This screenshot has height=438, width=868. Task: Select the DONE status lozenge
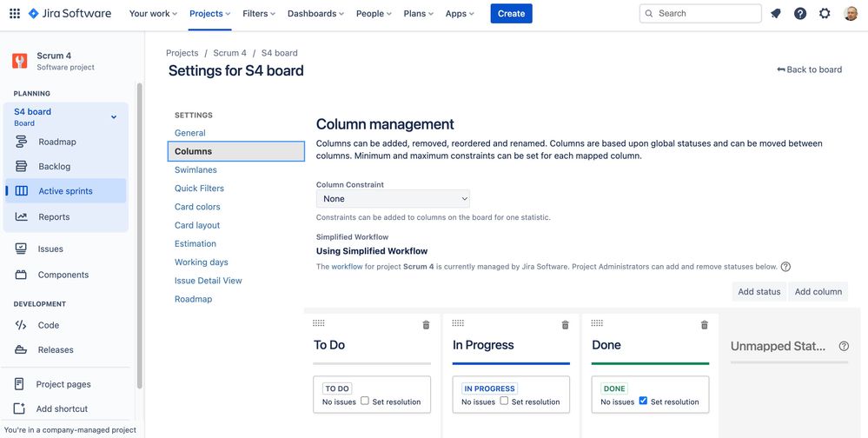[614, 388]
